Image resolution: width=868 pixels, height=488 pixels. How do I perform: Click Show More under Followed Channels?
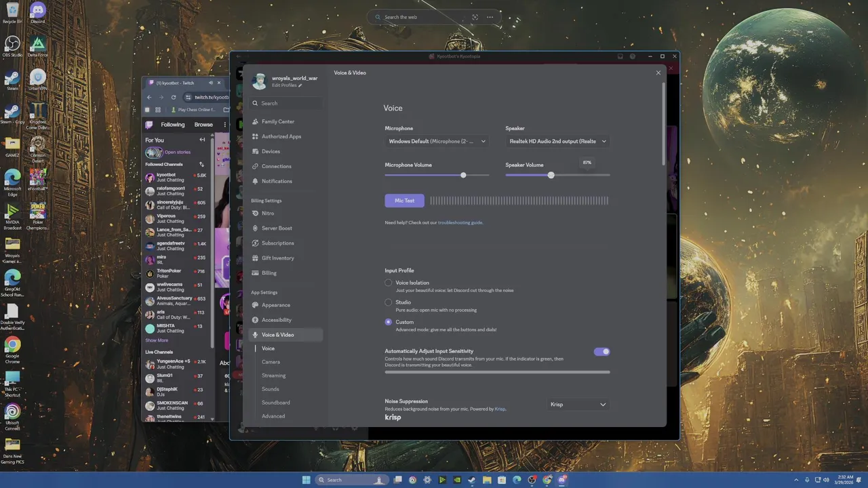coord(157,340)
